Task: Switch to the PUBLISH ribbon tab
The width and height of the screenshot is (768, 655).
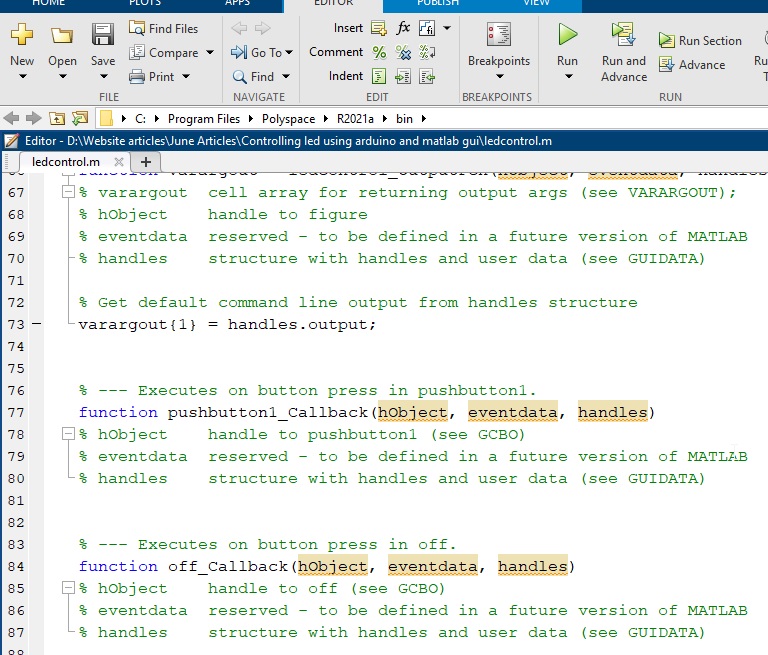Action: [x=437, y=4]
